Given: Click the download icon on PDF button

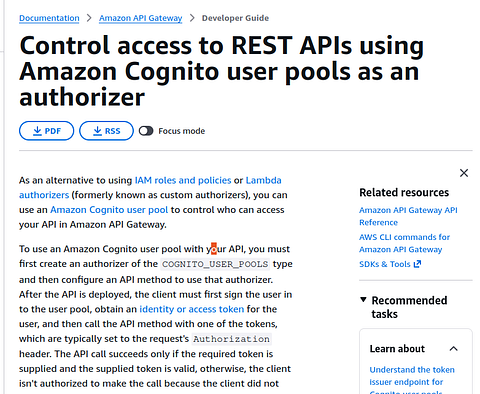Looking at the screenshot, I should point(37,131).
